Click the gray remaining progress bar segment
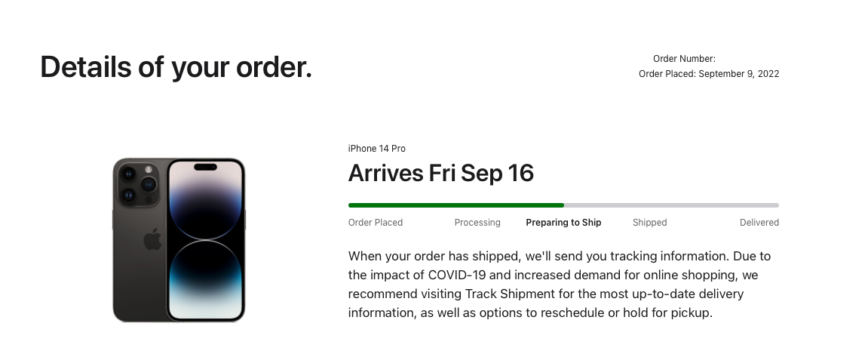 tap(671, 205)
